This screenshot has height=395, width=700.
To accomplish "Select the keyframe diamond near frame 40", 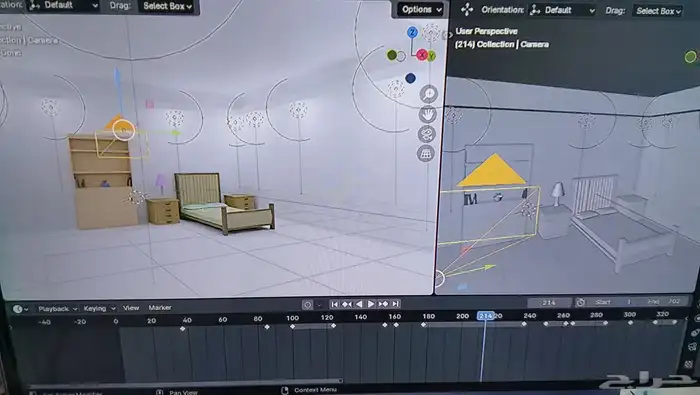I will [182, 329].
